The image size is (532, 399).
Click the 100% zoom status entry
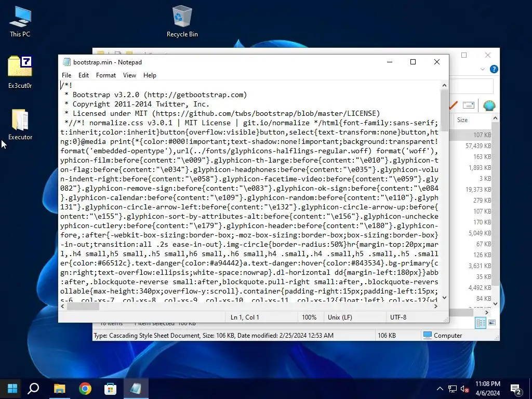(309, 317)
